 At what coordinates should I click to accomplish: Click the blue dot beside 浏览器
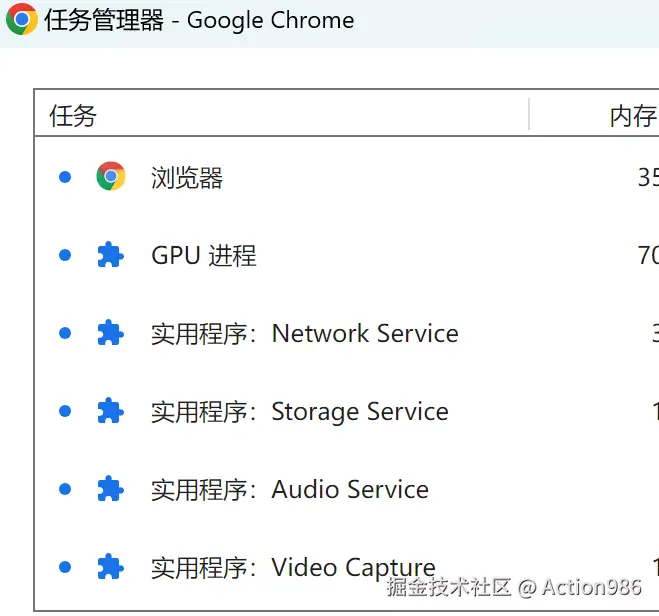(65, 177)
